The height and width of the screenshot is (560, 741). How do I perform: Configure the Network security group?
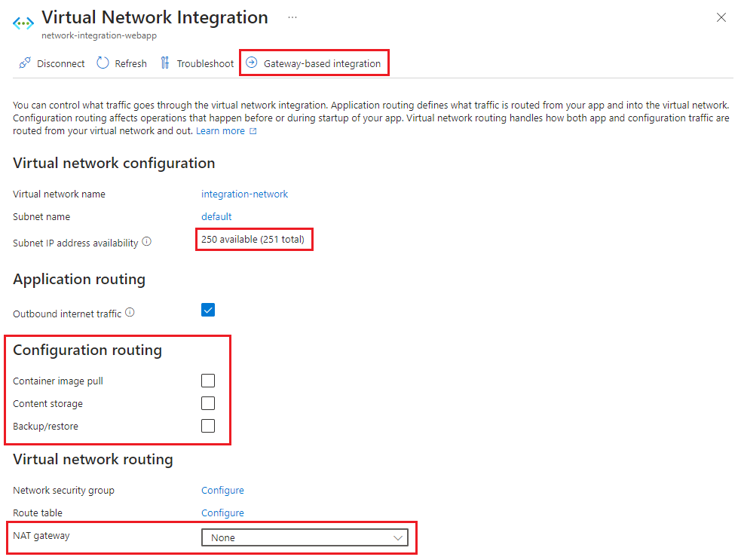tap(222, 490)
